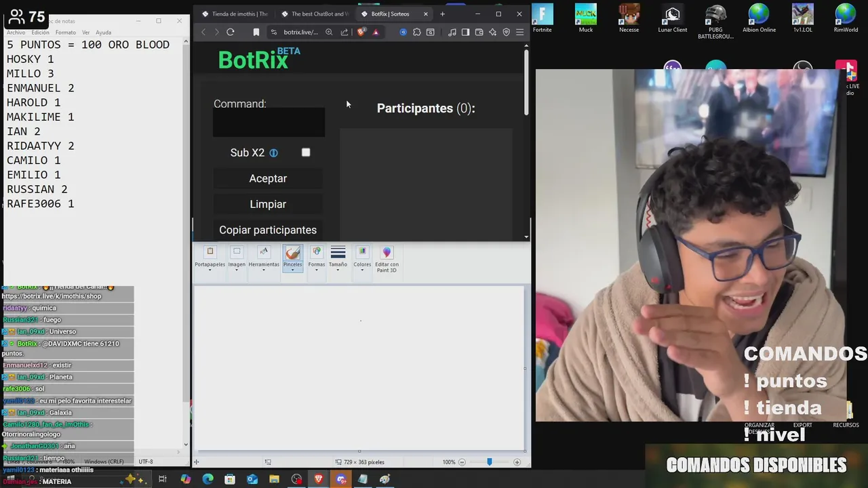Open Paint from the taskbar
868x488 pixels.
pyautogui.click(x=385, y=479)
